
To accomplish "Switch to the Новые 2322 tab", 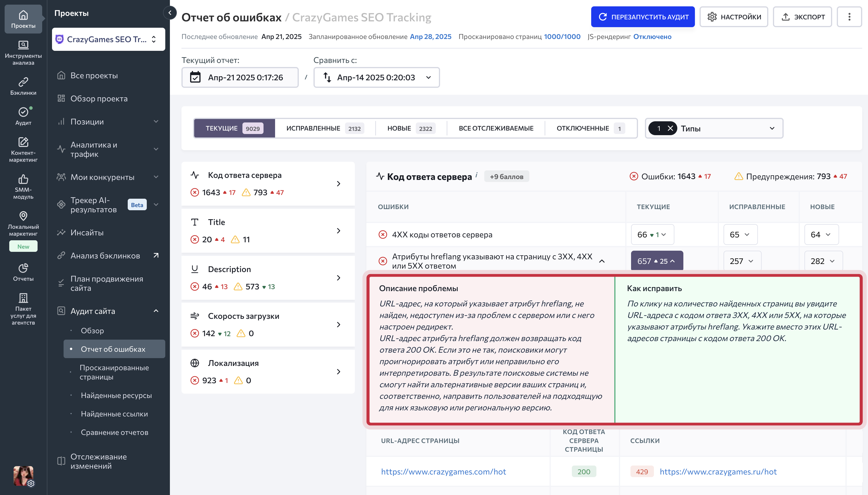I will (411, 128).
